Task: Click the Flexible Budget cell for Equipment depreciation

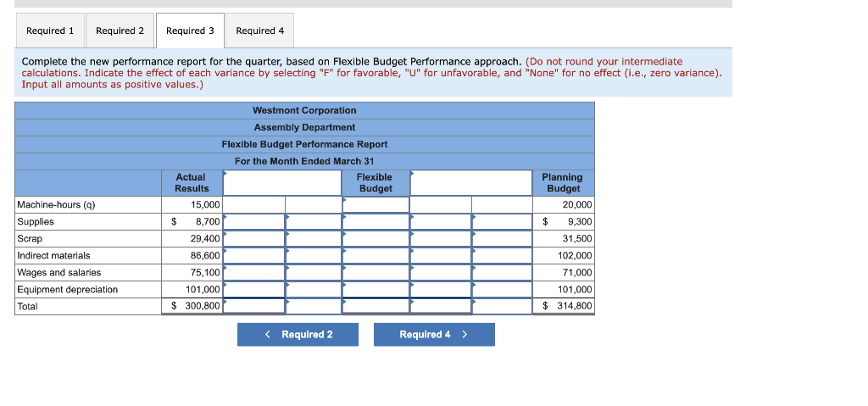Action: 376,289
